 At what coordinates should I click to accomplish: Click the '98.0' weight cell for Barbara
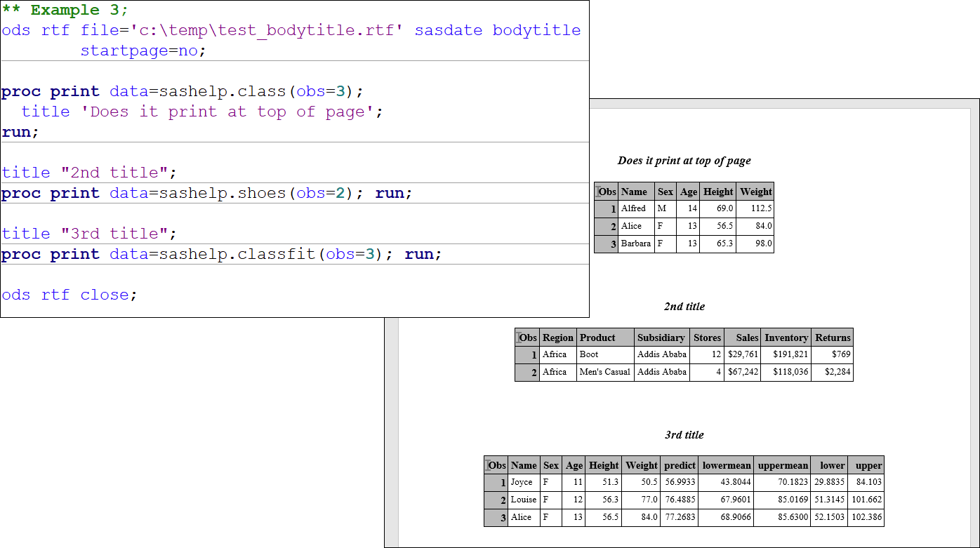click(x=755, y=243)
